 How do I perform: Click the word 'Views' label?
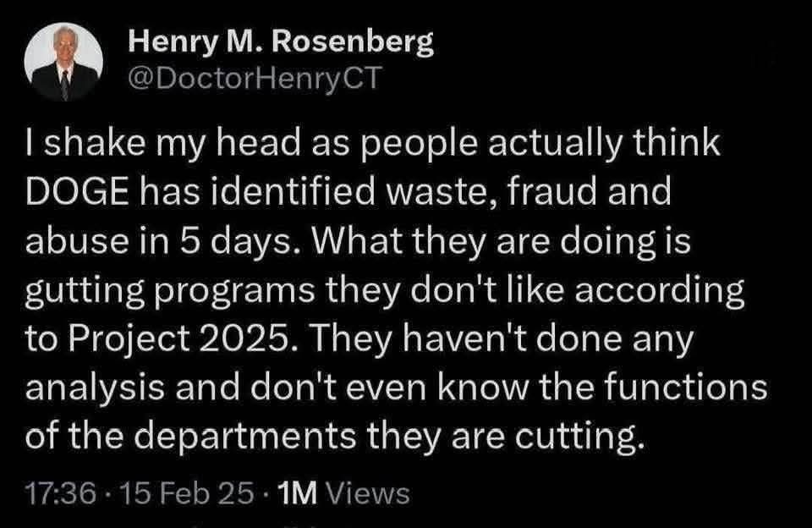(368, 492)
